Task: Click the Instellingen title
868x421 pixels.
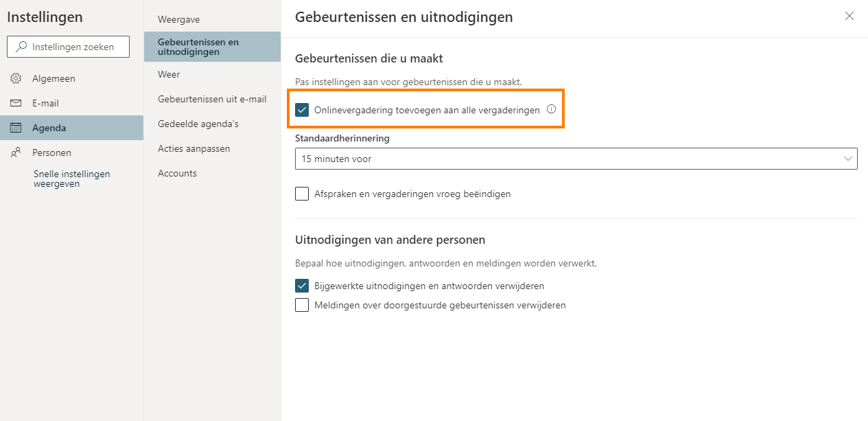Action: point(45,17)
